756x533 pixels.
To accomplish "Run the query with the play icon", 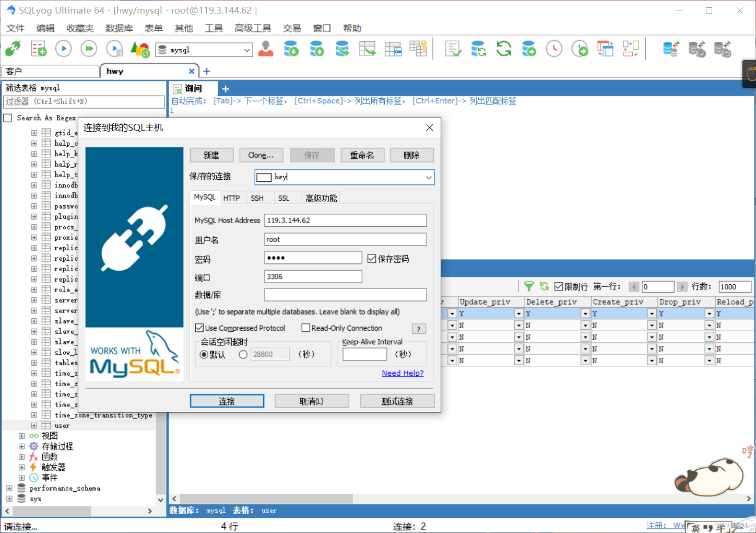I will [64, 49].
